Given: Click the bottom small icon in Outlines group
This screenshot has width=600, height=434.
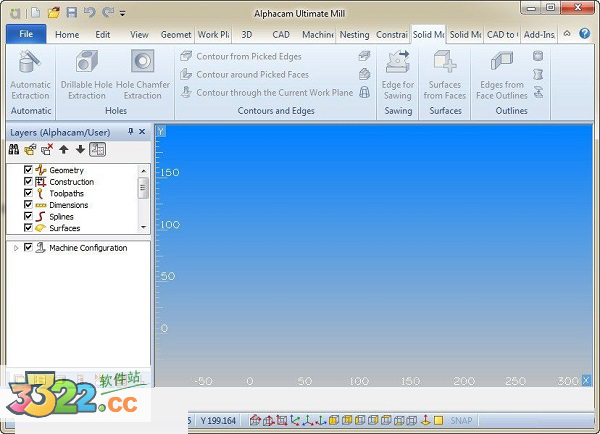Looking at the screenshot, I should click(538, 92).
